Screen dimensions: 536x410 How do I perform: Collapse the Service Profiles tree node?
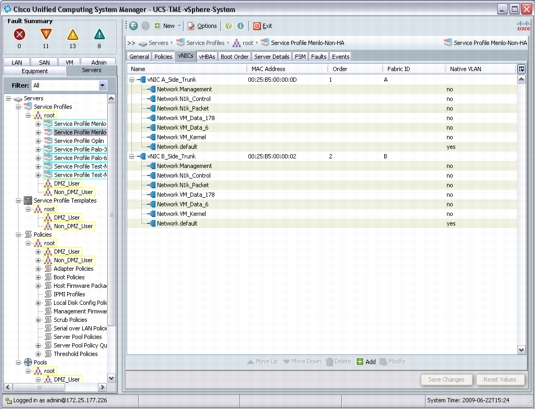tap(18, 107)
